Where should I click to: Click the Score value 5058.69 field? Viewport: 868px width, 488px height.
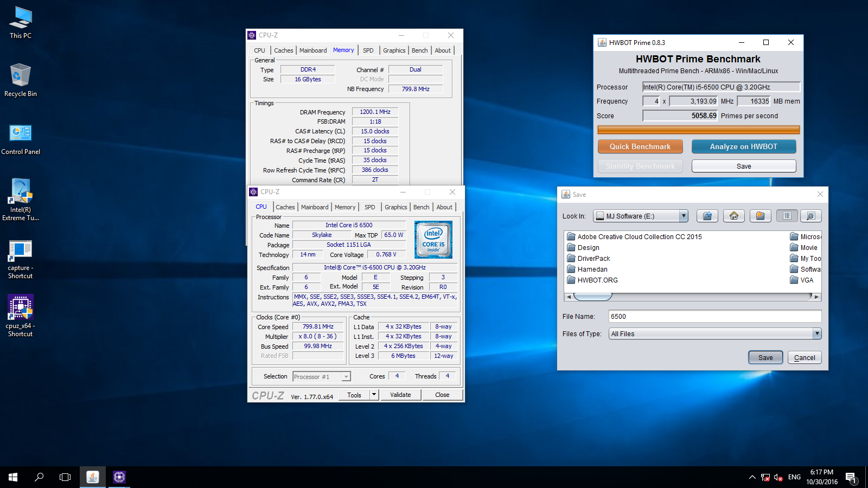coord(680,115)
